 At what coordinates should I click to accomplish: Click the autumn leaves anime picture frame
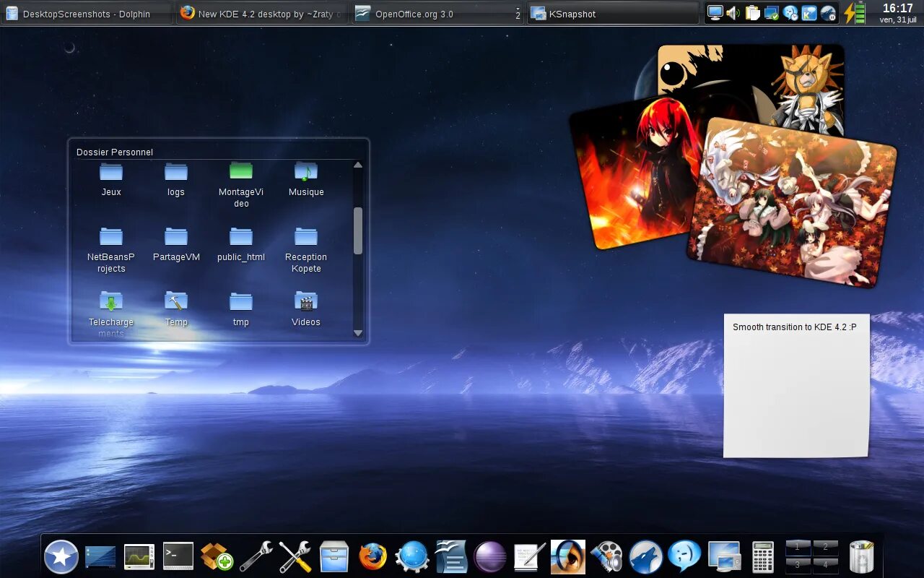pyautogui.click(x=791, y=202)
